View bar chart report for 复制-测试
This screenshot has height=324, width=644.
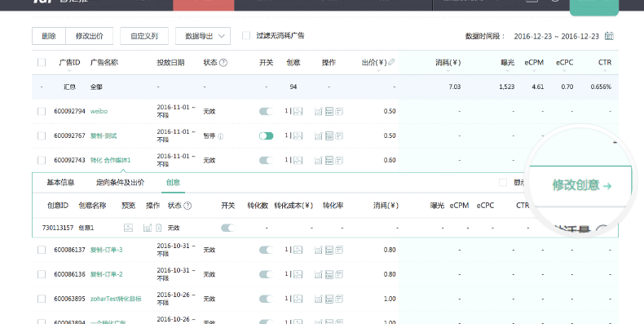318,135
